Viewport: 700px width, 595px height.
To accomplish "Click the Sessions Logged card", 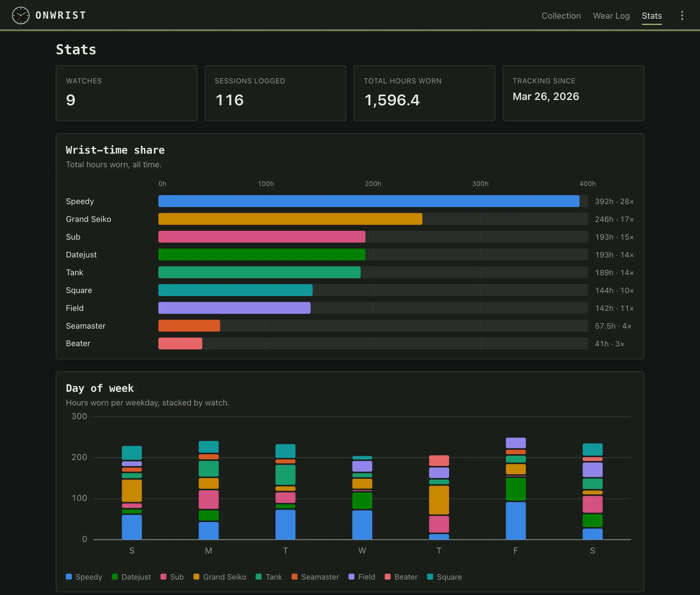I will tap(275, 93).
